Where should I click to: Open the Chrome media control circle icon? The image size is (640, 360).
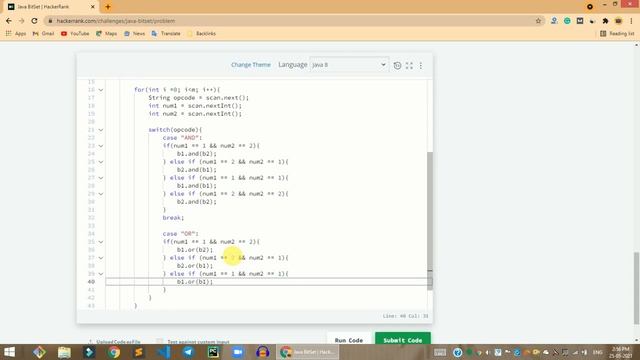tap(590, 7)
